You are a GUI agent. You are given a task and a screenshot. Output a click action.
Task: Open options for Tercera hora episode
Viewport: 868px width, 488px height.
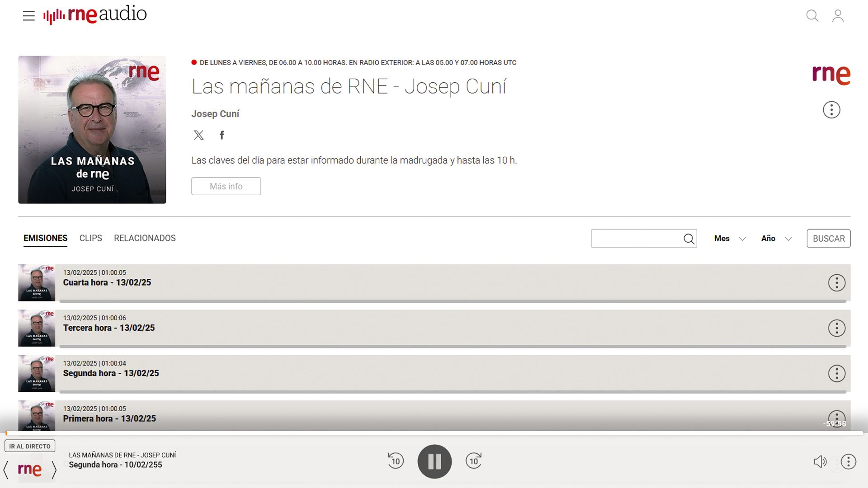pos(837,328)
